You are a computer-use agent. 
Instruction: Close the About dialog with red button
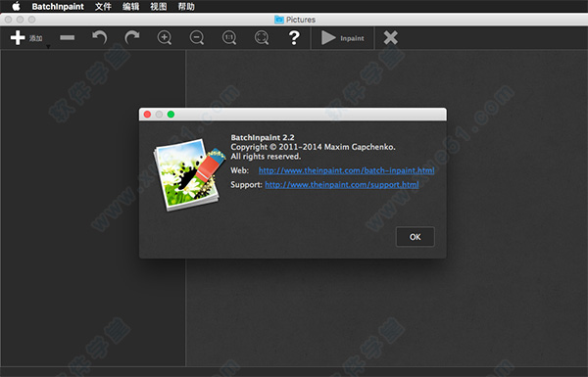click(x=147, y=115)
